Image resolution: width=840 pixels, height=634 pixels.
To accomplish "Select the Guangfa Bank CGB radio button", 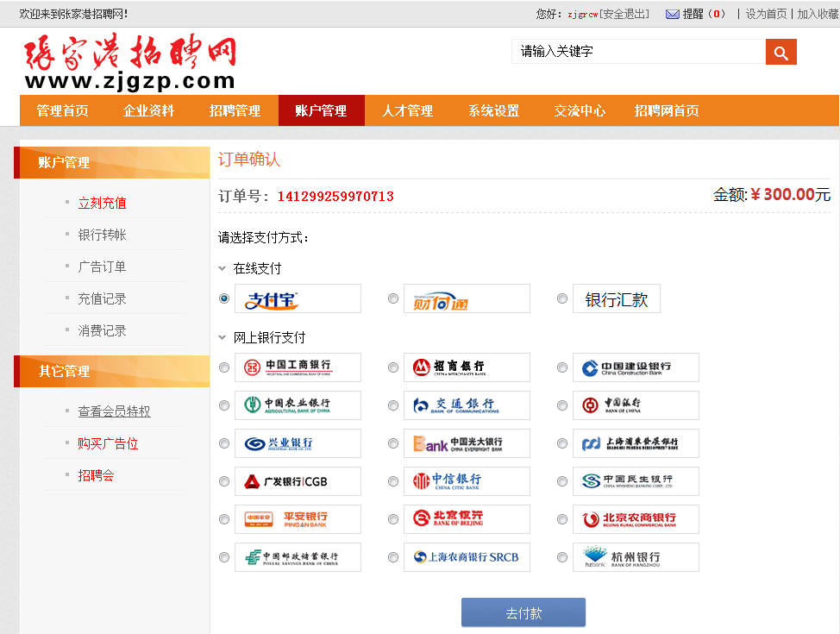I will pos(224,481).
